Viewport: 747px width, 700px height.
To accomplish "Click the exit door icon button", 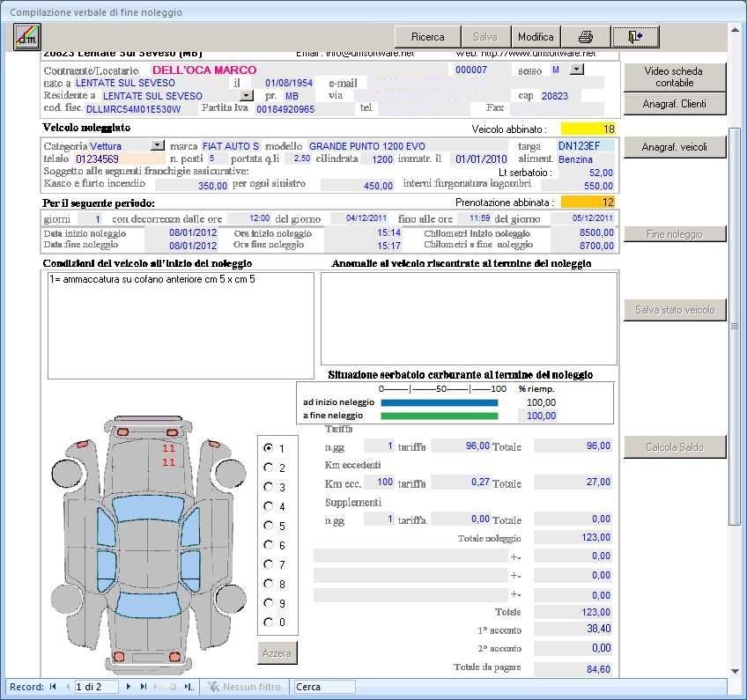I will coord(635,37).
